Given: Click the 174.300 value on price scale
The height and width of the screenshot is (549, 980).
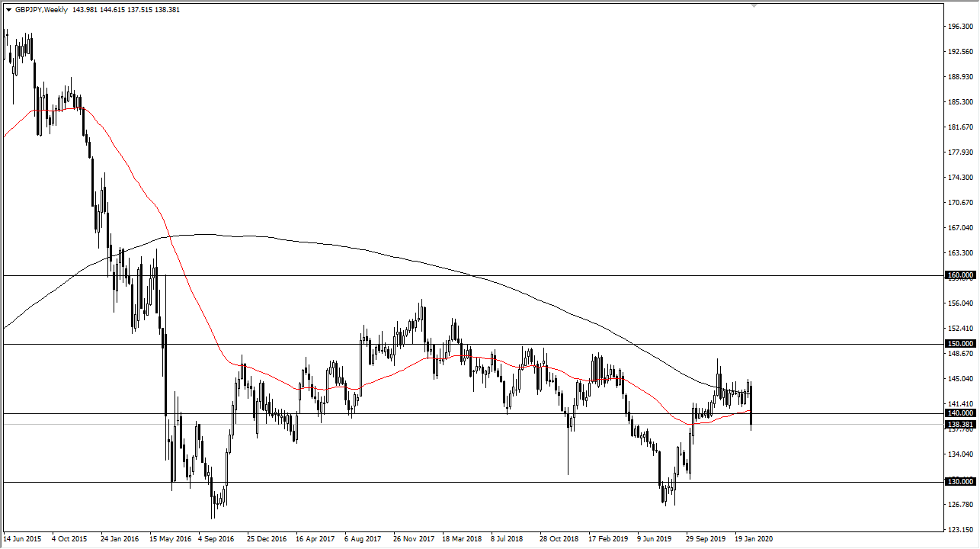Looking at the screenshot, I should pos(960,178).
